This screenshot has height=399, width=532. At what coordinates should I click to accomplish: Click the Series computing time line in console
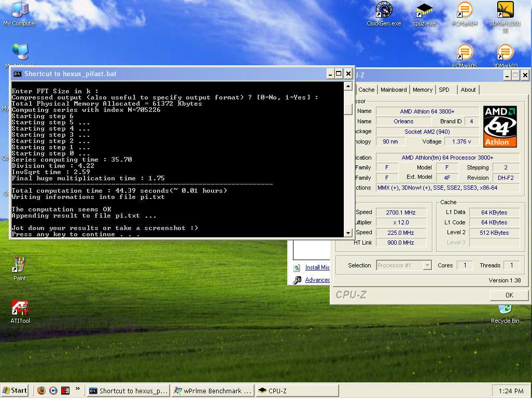(x=72, y=160)
